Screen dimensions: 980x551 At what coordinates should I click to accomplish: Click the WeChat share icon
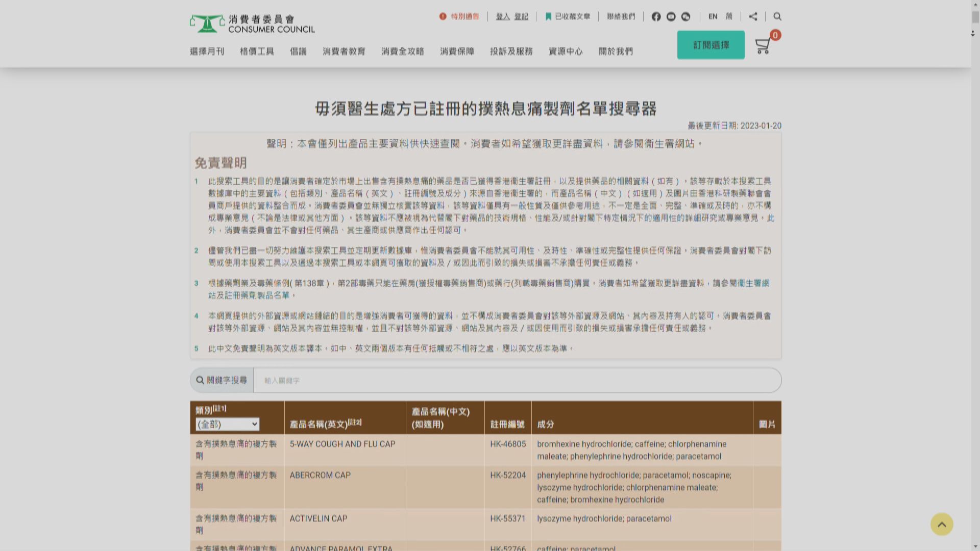click(x=685, y=16)
